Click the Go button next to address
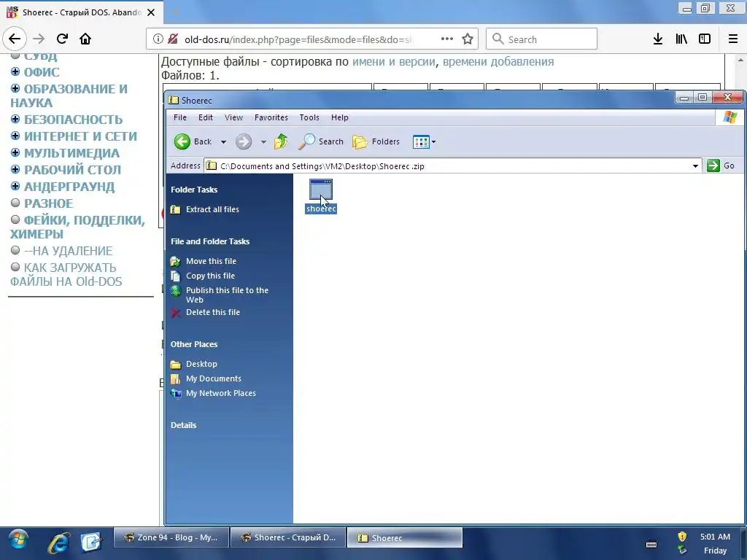747x560 pixels. click(x=721, y=166)
